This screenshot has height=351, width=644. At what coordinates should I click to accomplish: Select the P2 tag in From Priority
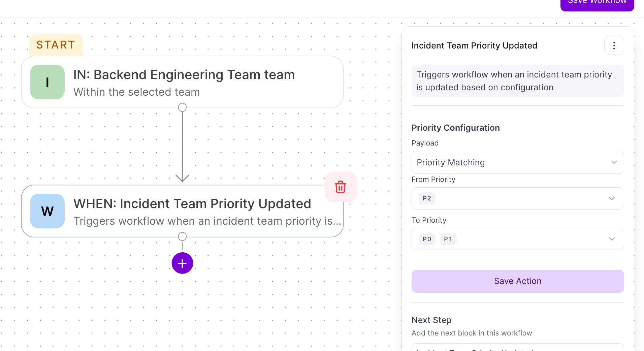click(427, 198)
